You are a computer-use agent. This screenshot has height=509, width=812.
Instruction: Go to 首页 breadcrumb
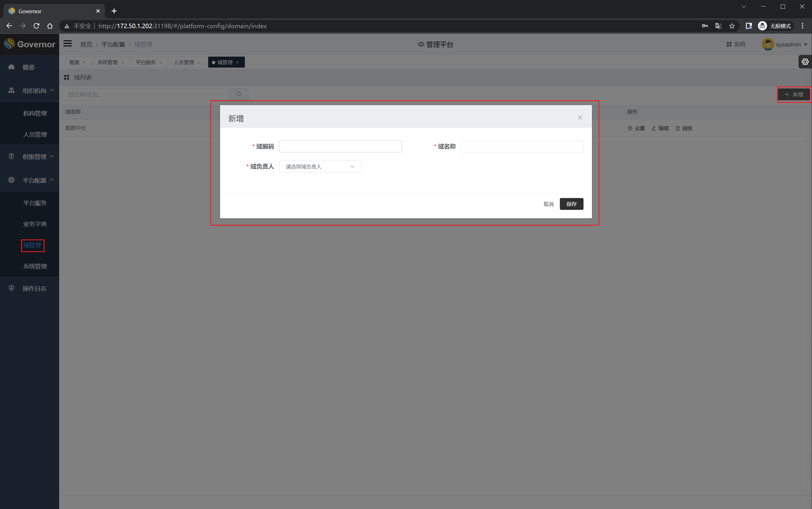tap(86, 45)
